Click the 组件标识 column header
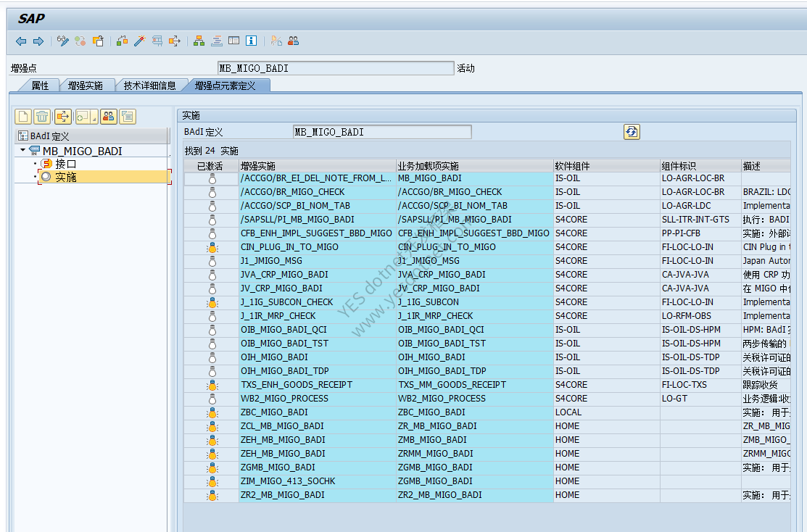This screenshot has height=532, width=807. point(700,166)
